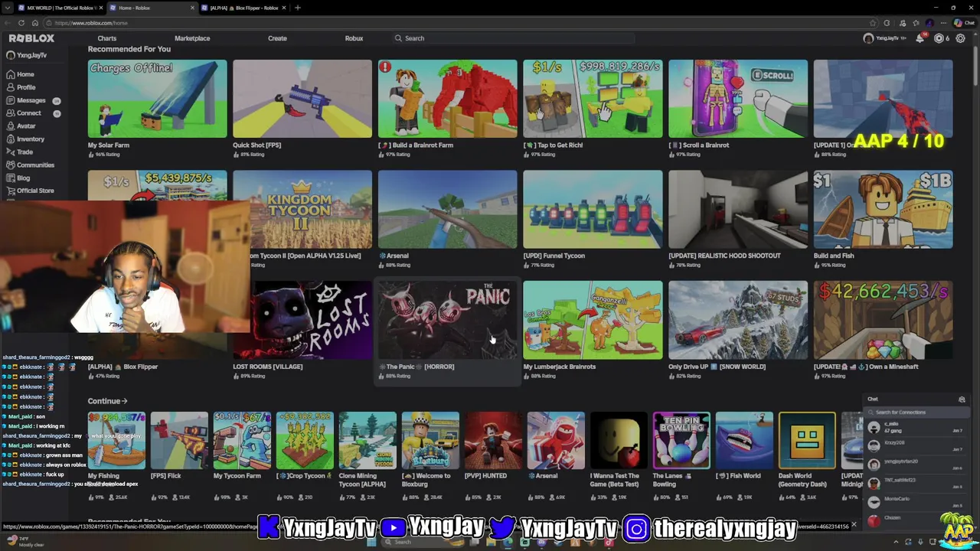Screen dimensions: 980x551
Task: Open the My Solar Farm game title
Action: click(x=109, y=145)
